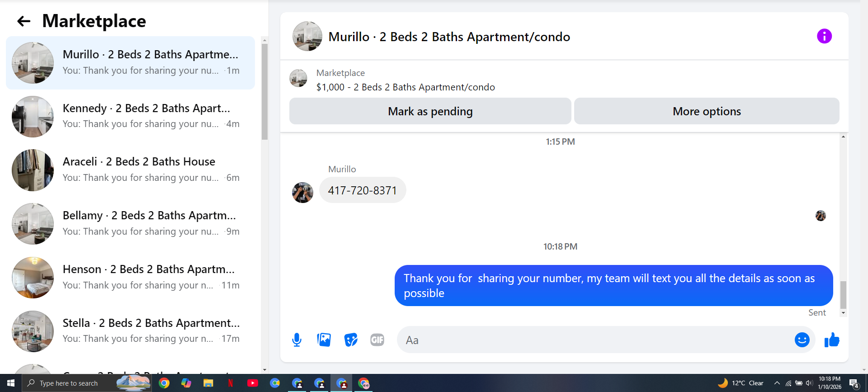The height and width of the screenshot is (392, 868).
Task: Click the back arrow beside Marketplace
Action: pyautogui.click(x=24, y=21)
